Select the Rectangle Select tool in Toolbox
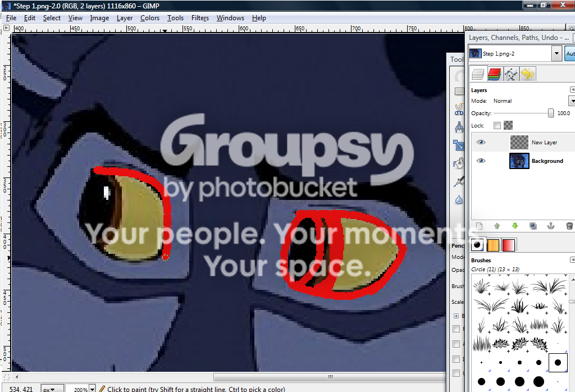Image resolution: width=575 pixels, height=392 pixels. 459,92
